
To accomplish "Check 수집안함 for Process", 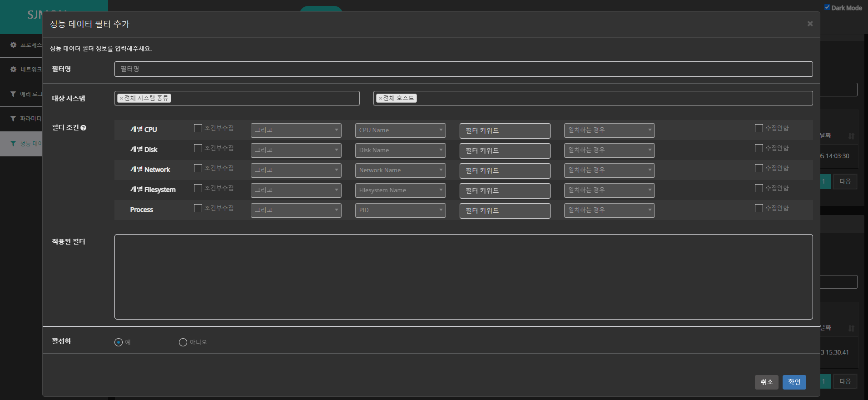I will coord(759,208).
